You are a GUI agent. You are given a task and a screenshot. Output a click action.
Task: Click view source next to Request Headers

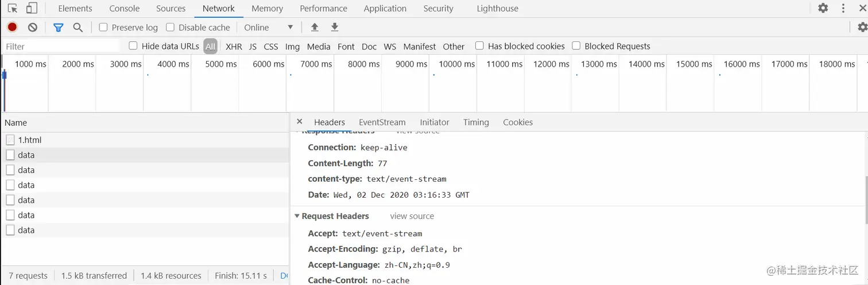pyautogui.click(x=412, y=216)
